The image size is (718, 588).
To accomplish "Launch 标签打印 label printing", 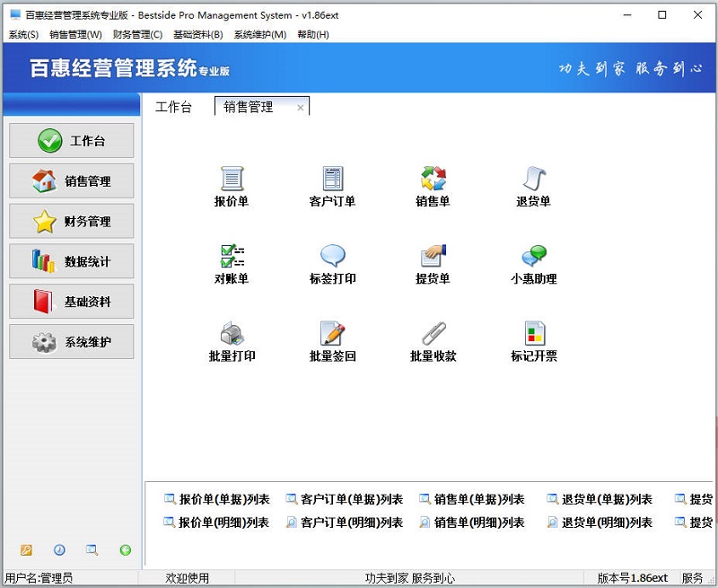I will pos(331,259).
